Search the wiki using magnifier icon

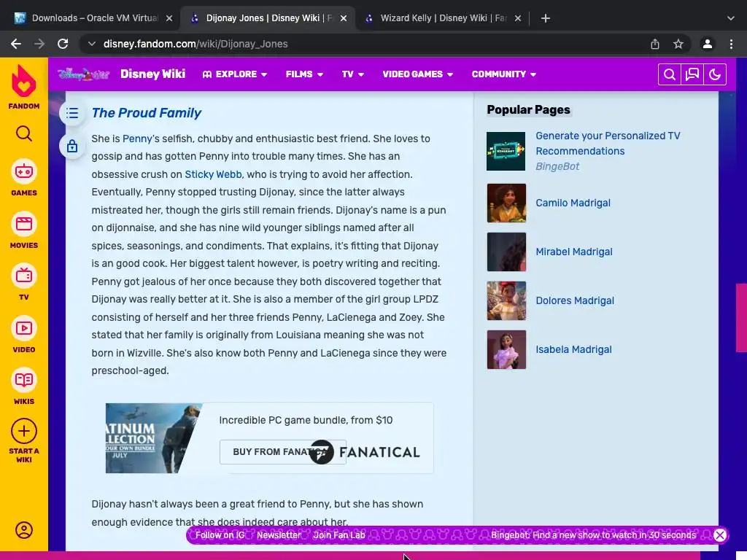pyautogui.click(x=670, y=74)
